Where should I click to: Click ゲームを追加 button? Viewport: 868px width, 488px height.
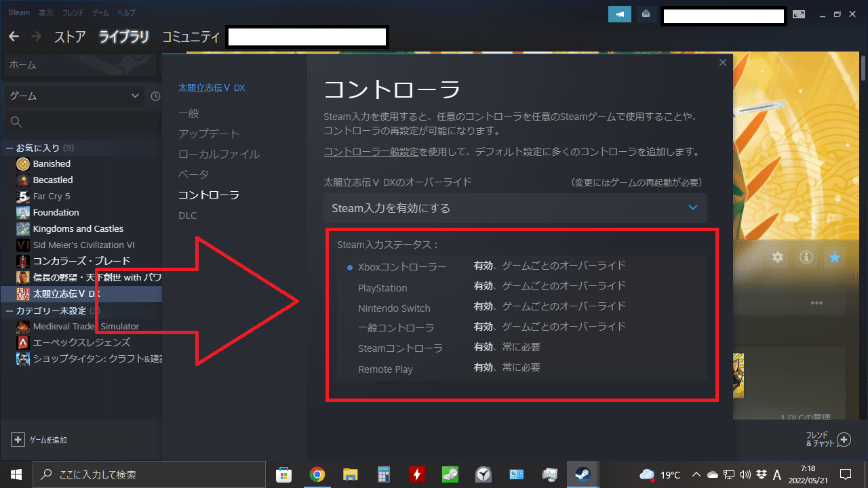(x=39, y=440)
